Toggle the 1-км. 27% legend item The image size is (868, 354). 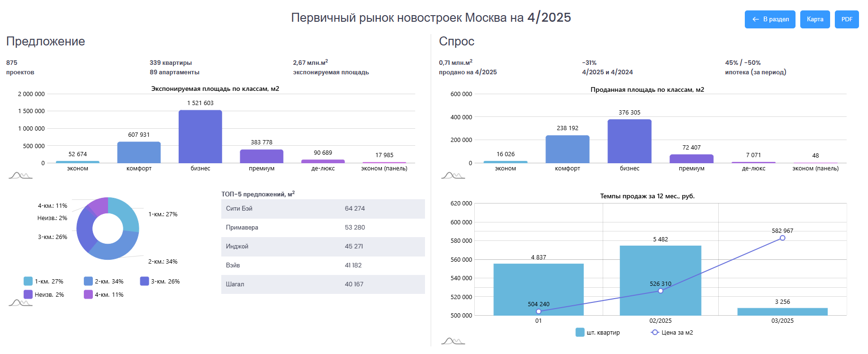(x=44, y=281)
